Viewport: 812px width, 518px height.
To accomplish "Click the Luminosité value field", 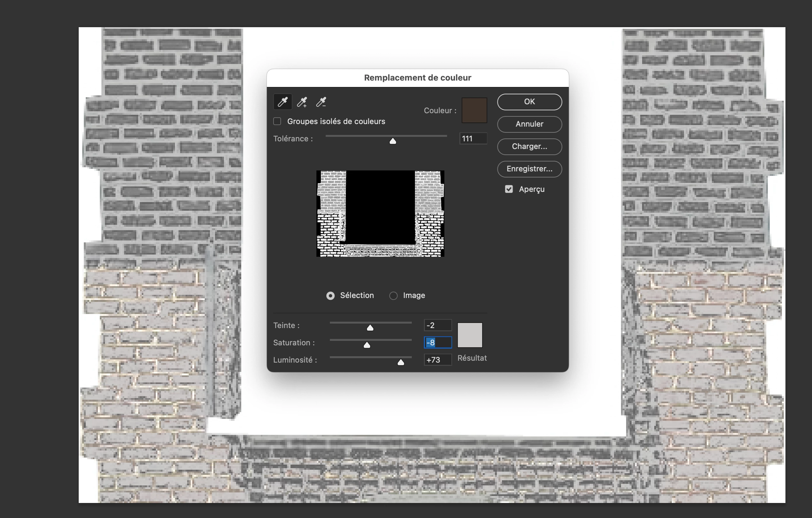I will [437, 360].
